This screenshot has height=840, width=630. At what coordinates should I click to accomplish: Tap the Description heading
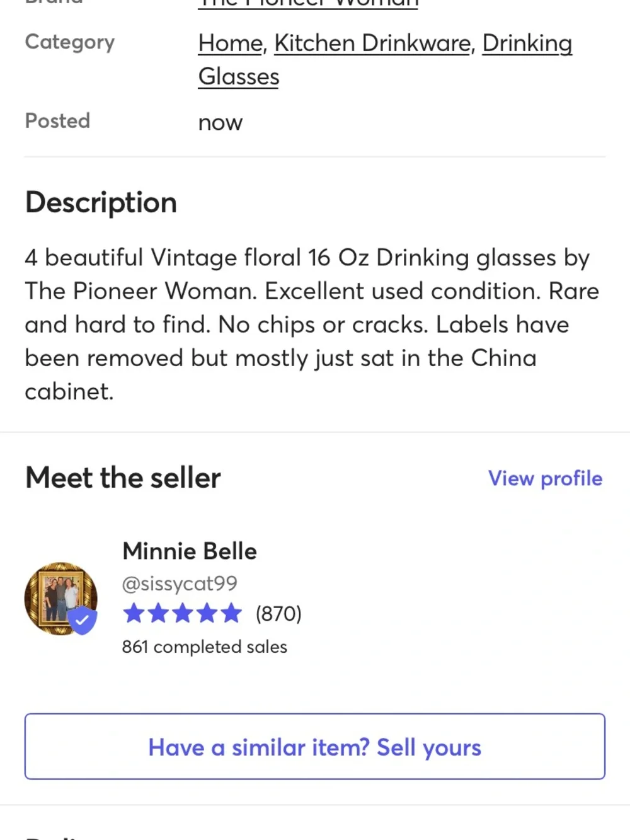(x=101, y=203)
